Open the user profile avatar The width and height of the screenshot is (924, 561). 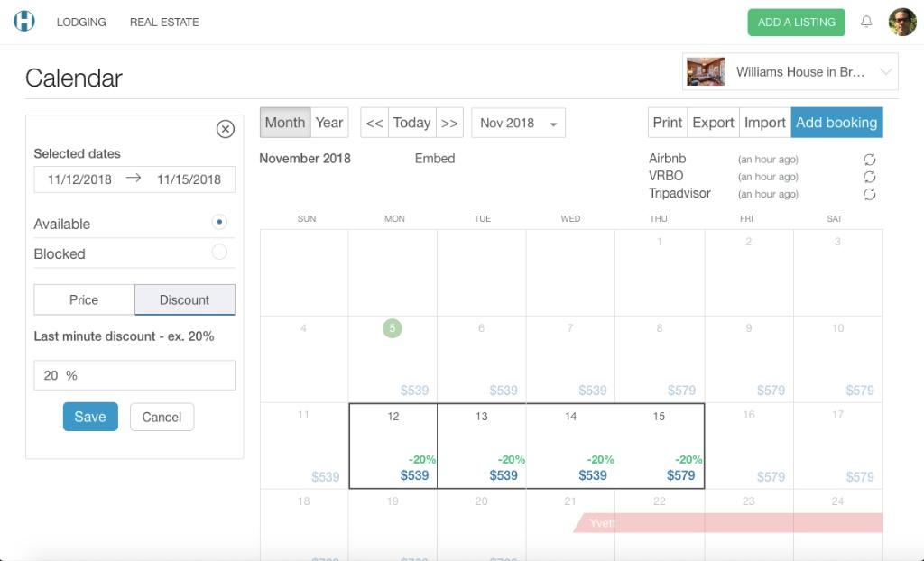pos(902,22)
